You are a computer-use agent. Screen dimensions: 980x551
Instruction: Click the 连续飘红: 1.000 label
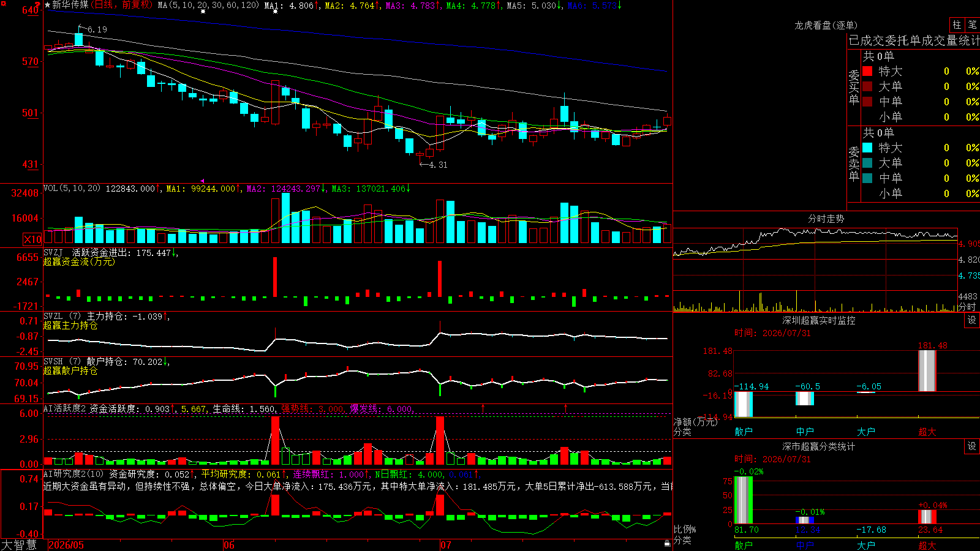[328, 474]
